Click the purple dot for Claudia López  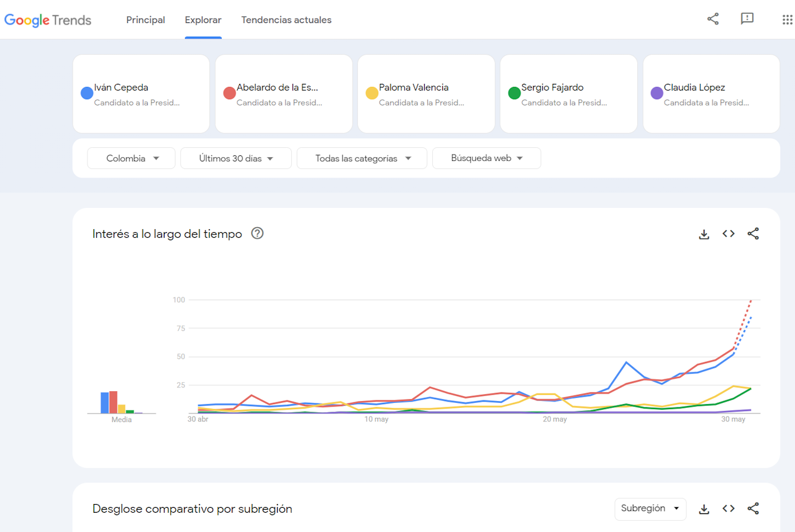(656, 93)
